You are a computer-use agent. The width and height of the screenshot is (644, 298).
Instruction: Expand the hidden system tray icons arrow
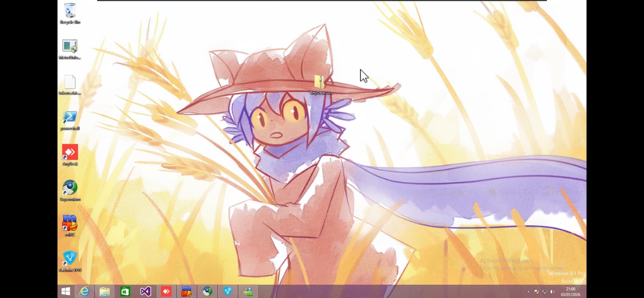point(529,292)
